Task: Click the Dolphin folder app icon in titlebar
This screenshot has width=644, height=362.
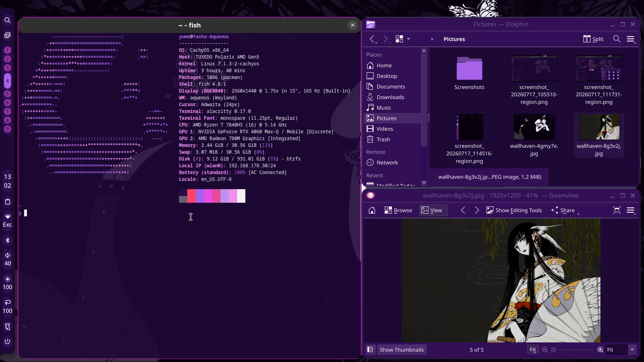Action: [371, 24]
